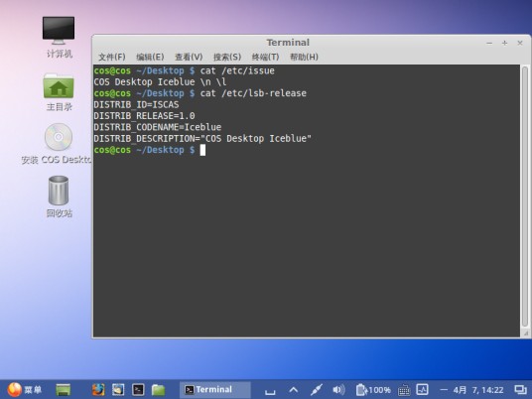The image size is (532, 399).
Task: Open the file manager folder icon in taskbar
Action: point(158,390)
